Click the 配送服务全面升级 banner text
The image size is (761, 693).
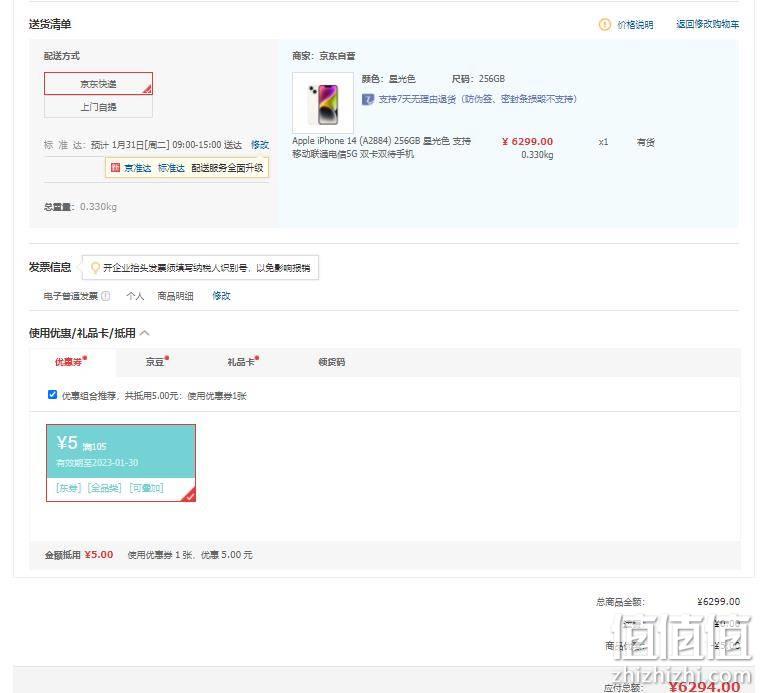click(227, 168)
